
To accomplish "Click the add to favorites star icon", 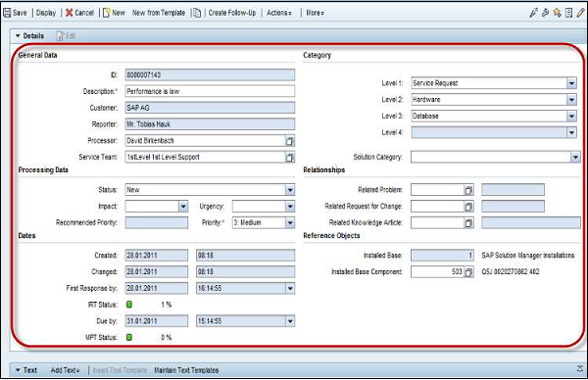I will point(558,13).
